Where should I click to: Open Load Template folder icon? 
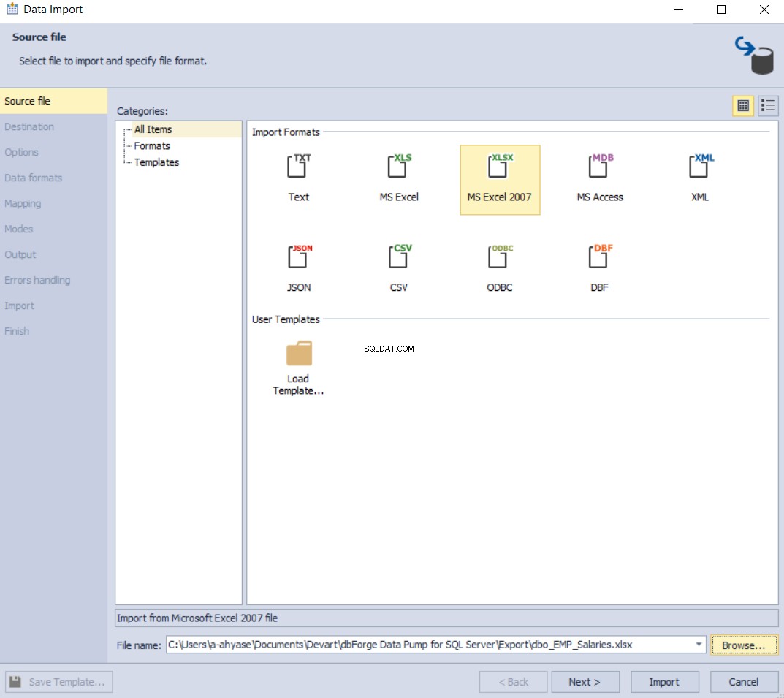click(x=299, y=368)
